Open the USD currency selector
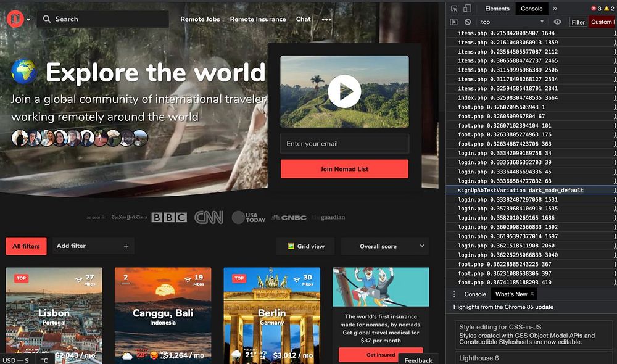 pyautogui.click(x=16, y=360)
